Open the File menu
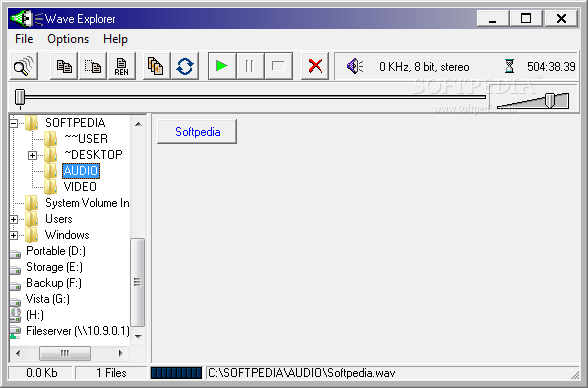 pos(24,39)
